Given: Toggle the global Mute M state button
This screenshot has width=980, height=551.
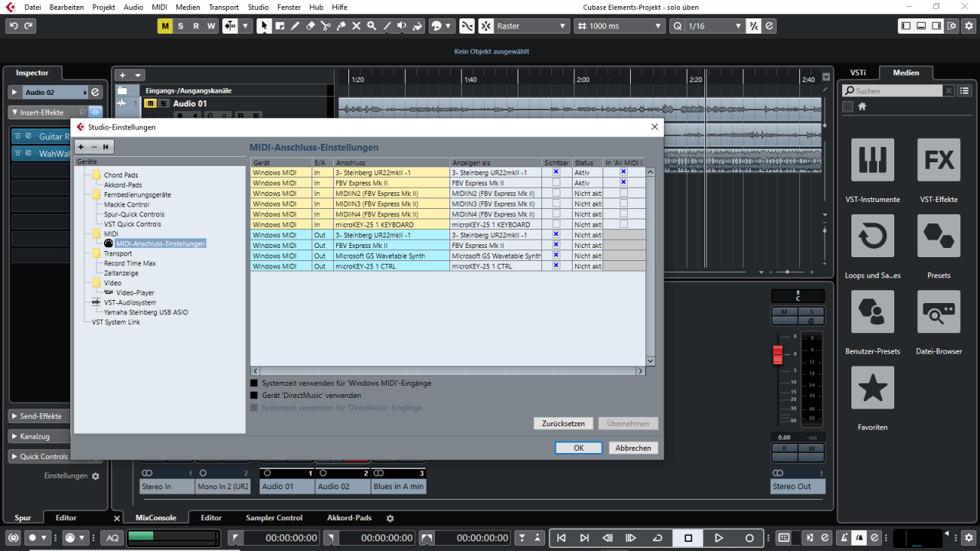Looking at the screenshot, I should coord(165,26).
